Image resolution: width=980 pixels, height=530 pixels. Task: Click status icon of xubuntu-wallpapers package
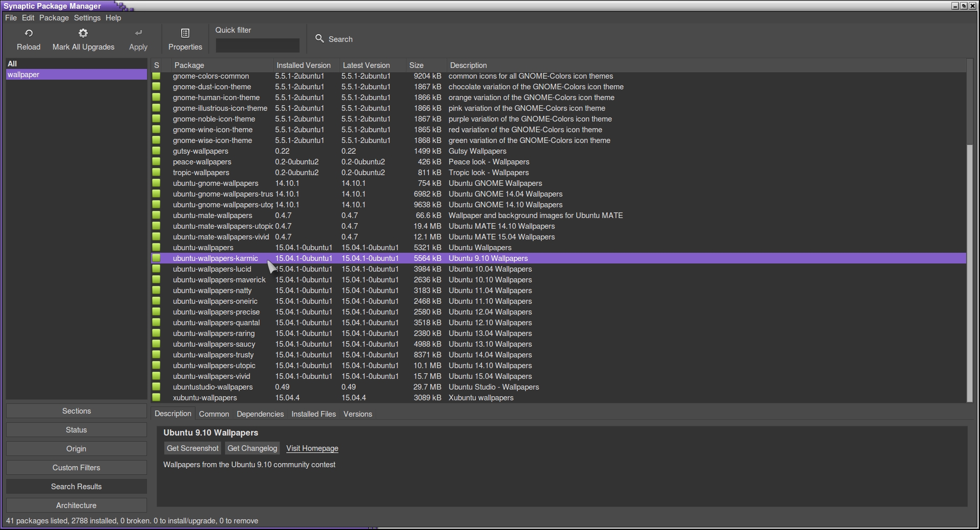click(156, 398)
